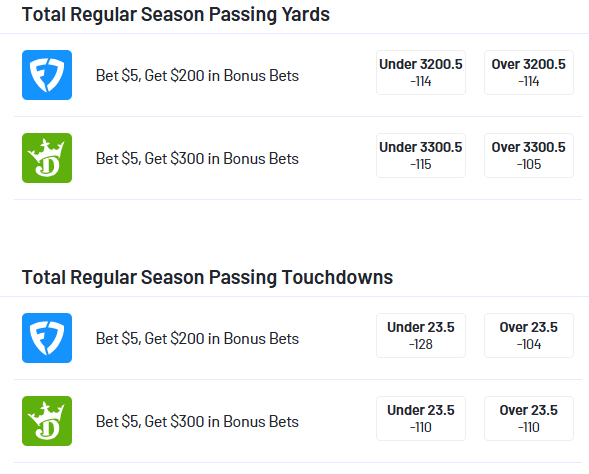Tap the -128 odds value
Viewport: 589px width, 474px height.
[x=421, y=344]
